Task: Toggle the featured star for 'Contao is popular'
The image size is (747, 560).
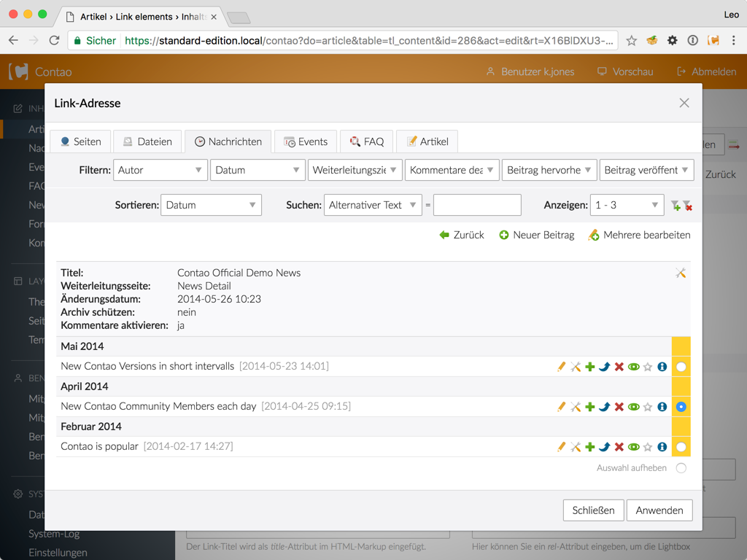Action: point(648,447)
